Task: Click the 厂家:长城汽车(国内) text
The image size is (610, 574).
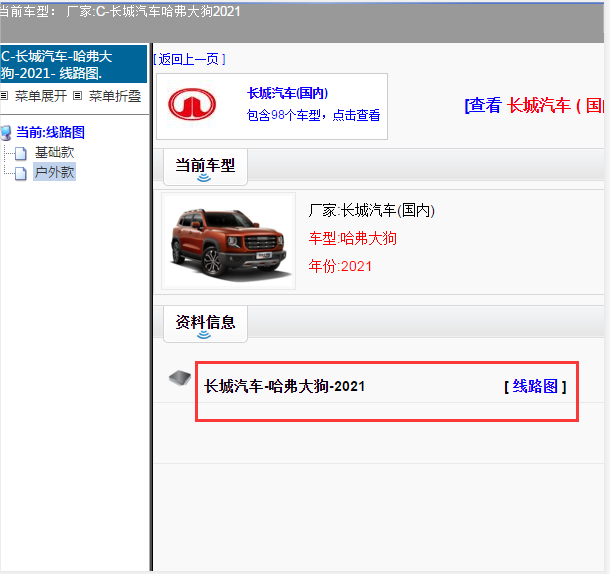Action: (x=372, y=211)
